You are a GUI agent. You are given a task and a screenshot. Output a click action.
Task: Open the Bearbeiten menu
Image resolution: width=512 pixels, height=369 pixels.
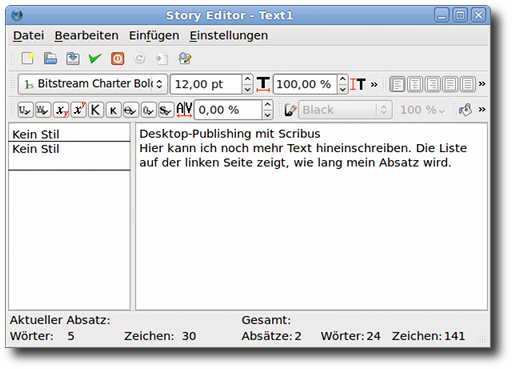[x=86, y=35]
